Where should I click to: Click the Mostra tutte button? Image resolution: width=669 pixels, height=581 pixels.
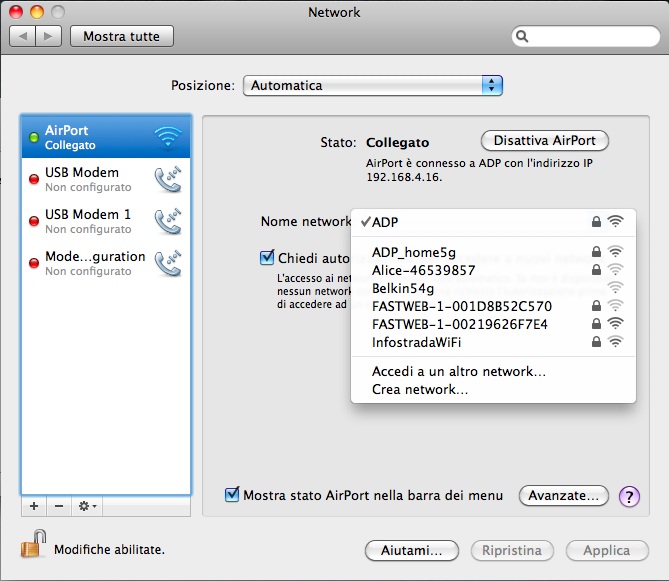[x=122, y=36]
